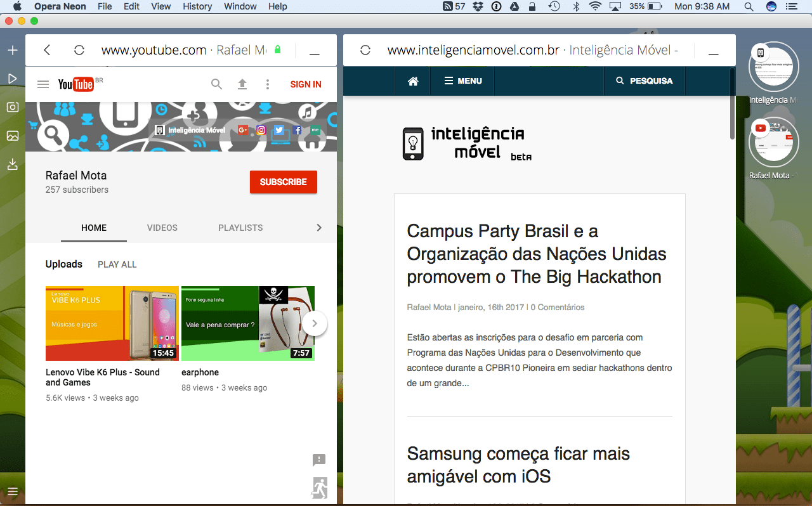Click the YouTube feedback icon
Screen dimensions: 812x506
[x=319, y=460]
